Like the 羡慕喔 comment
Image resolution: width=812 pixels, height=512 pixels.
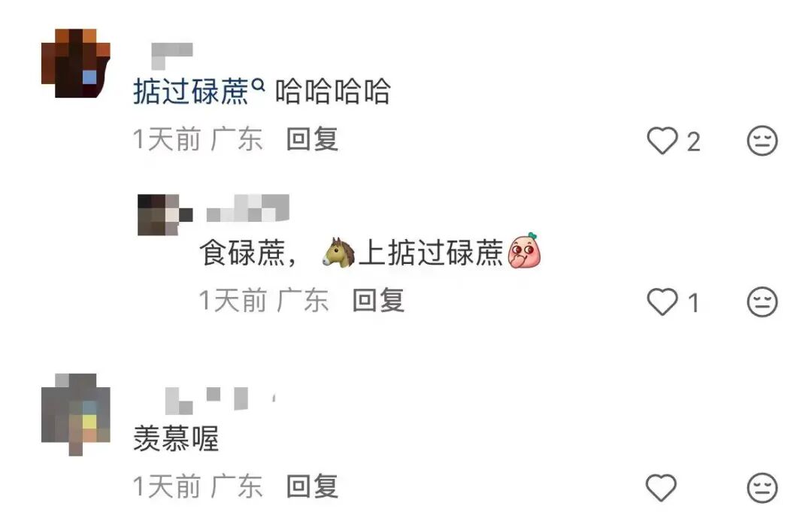[x=662, y=487]
